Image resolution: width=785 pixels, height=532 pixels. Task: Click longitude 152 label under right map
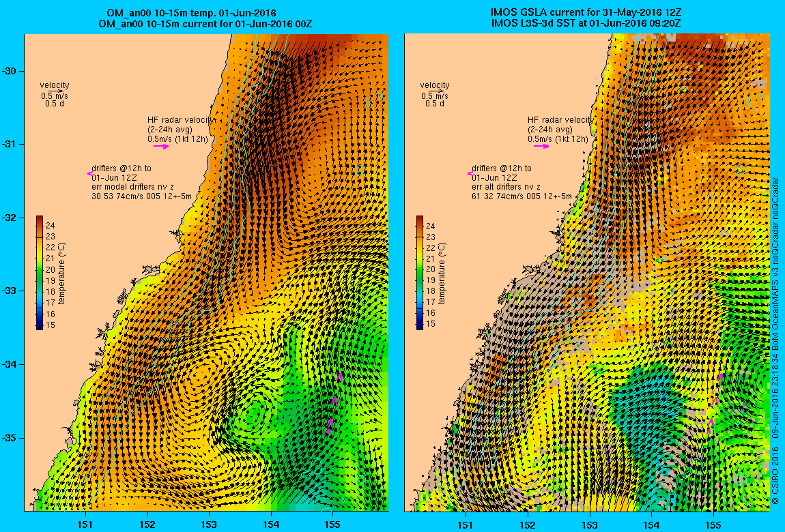(528, 524)
